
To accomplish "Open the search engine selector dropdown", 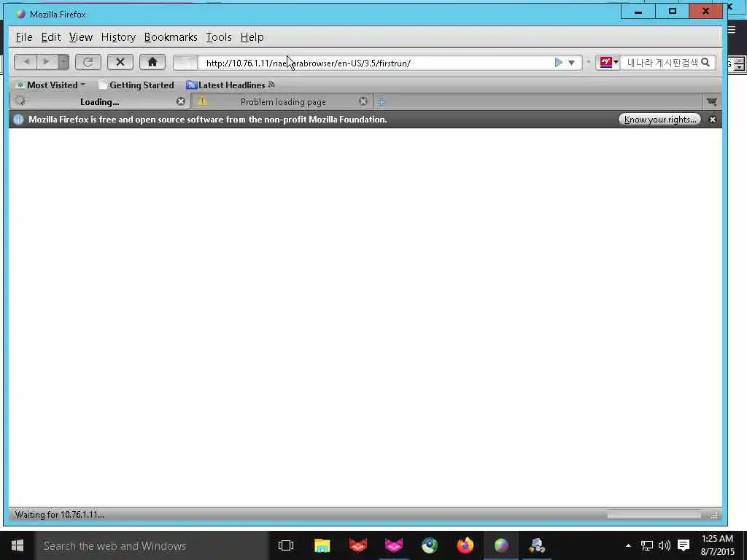I will (x=608, y=63).
